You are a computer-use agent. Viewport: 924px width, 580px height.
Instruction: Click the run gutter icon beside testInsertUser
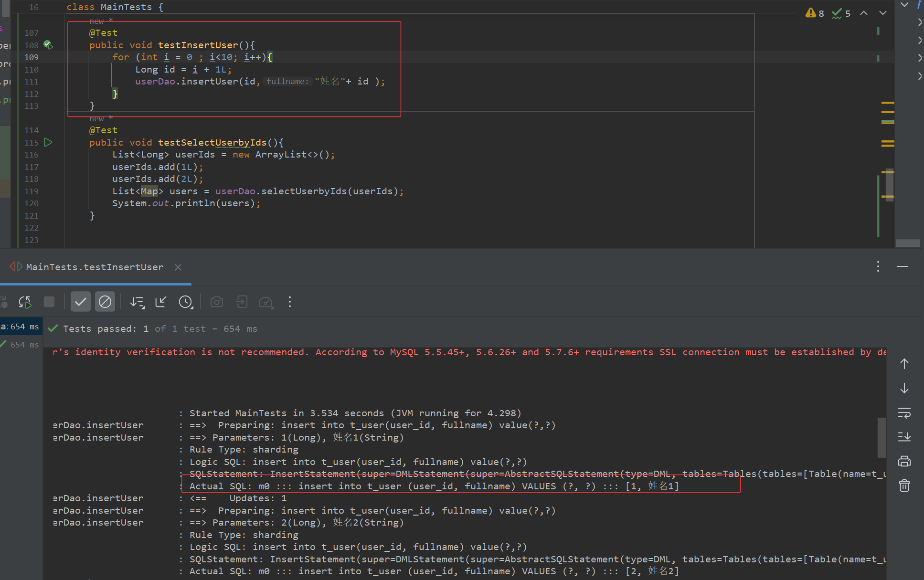tap(48, 45)
